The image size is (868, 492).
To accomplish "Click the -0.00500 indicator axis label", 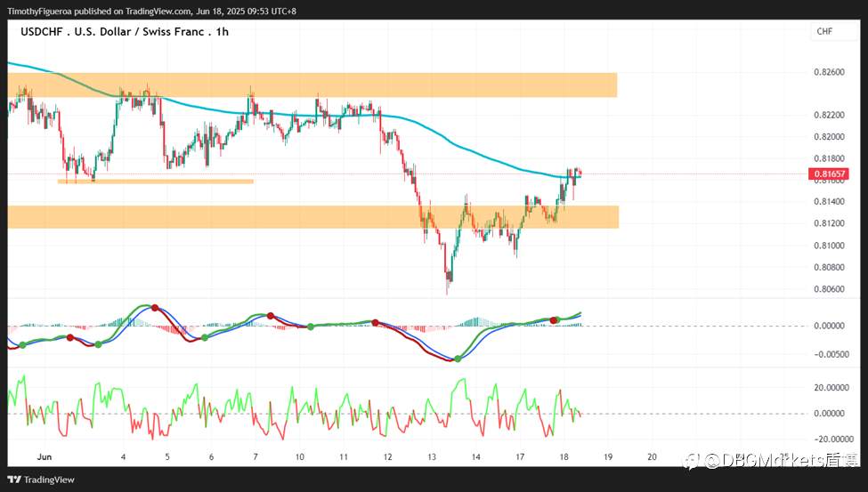I will coord(831,354).
